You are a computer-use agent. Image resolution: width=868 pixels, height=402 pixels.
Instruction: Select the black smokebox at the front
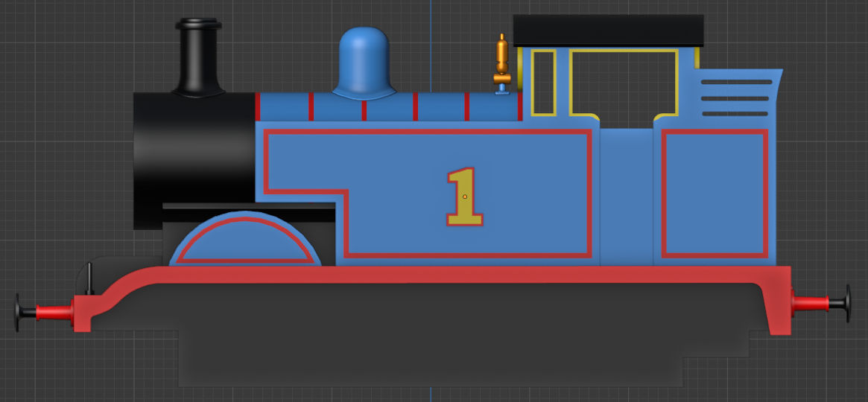[194, 160]
